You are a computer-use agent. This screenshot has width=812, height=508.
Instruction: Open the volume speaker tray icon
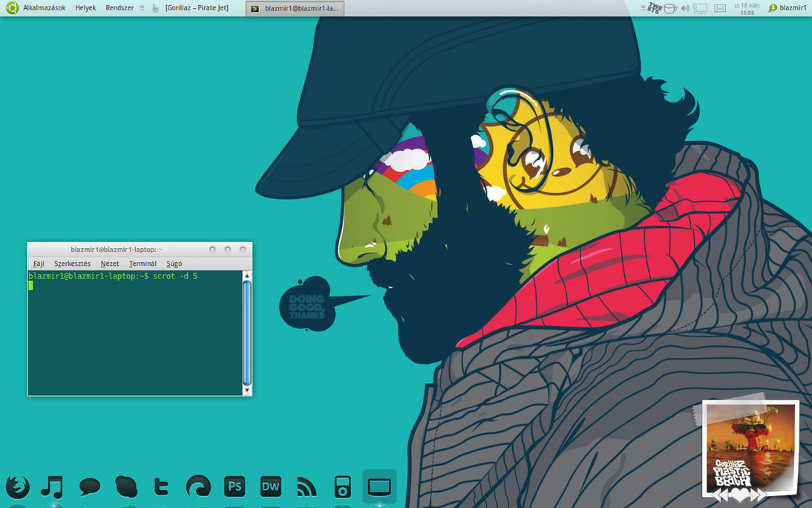point(685,8)
